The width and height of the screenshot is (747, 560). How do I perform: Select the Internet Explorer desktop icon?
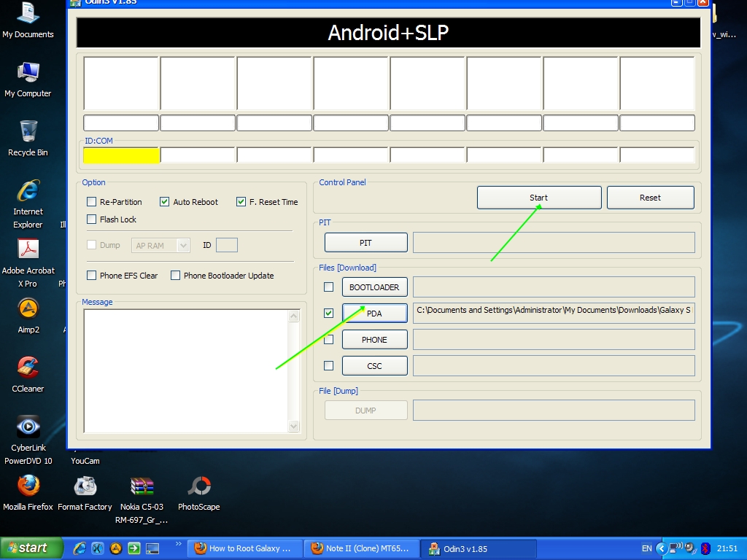pyautogui.click(x=28, y=204)
